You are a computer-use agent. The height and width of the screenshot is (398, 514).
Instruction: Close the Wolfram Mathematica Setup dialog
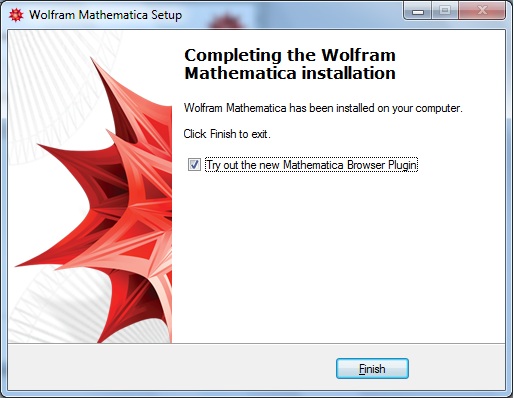482,11
